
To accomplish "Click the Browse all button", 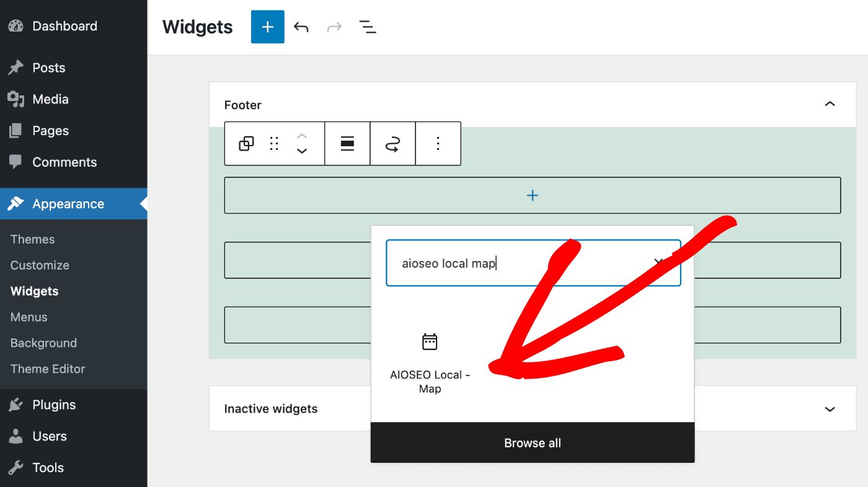I will [533, 443].
